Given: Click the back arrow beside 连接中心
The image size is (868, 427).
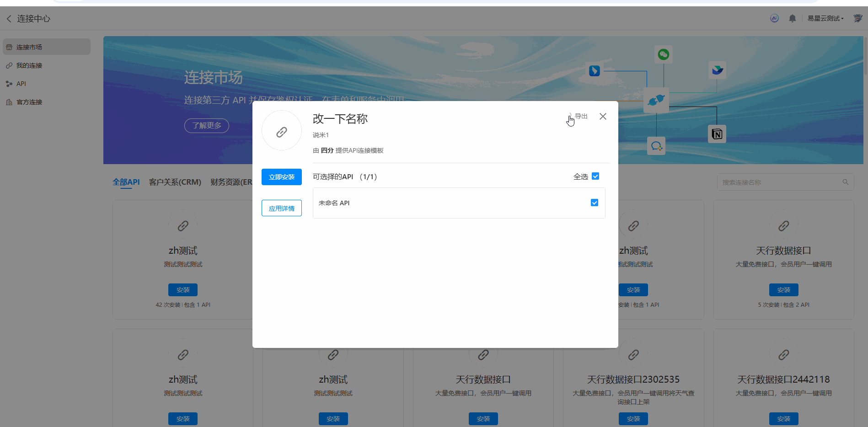Looking at the screenshot, I should 9,19.
